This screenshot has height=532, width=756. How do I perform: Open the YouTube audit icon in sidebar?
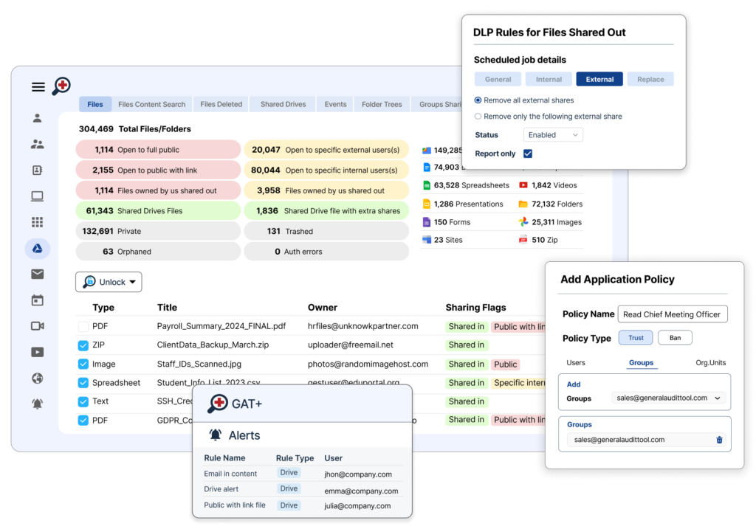click(38, 352)
